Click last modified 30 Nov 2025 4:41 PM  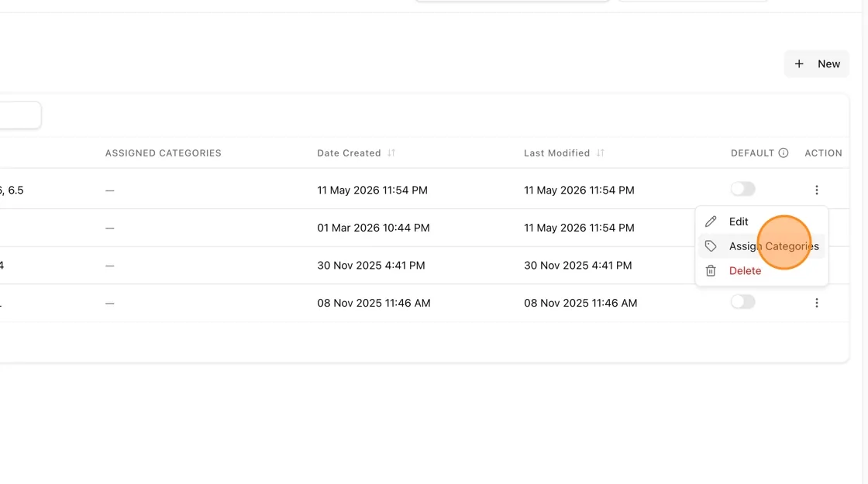578,266
